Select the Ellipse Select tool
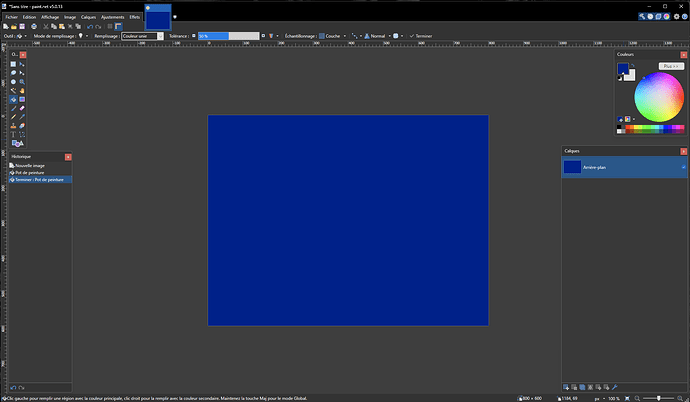This screenshot has width=690, height=402. [13, 82]
